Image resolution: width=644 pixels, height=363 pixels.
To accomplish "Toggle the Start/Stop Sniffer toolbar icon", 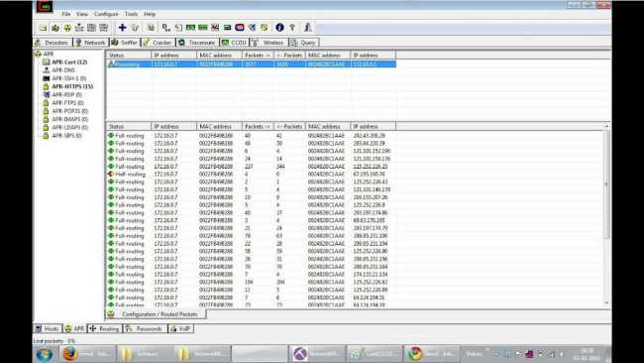I will point(55,28).
